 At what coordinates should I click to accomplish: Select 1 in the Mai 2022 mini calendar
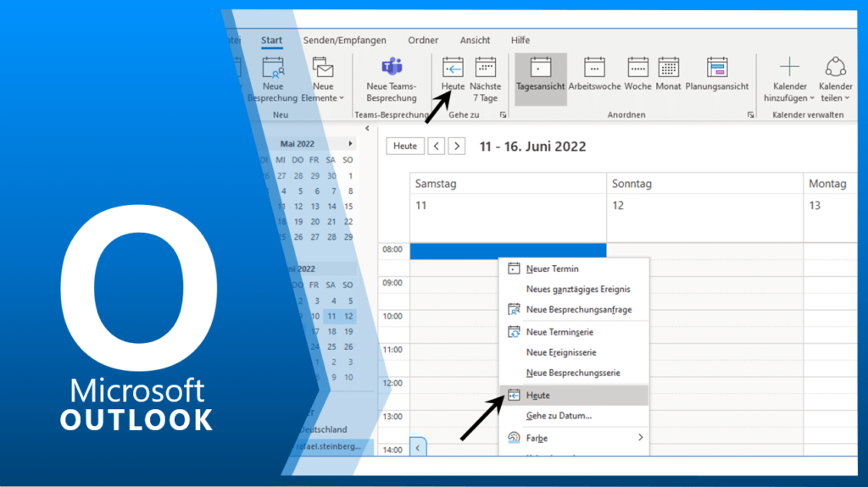click(350, 176)
